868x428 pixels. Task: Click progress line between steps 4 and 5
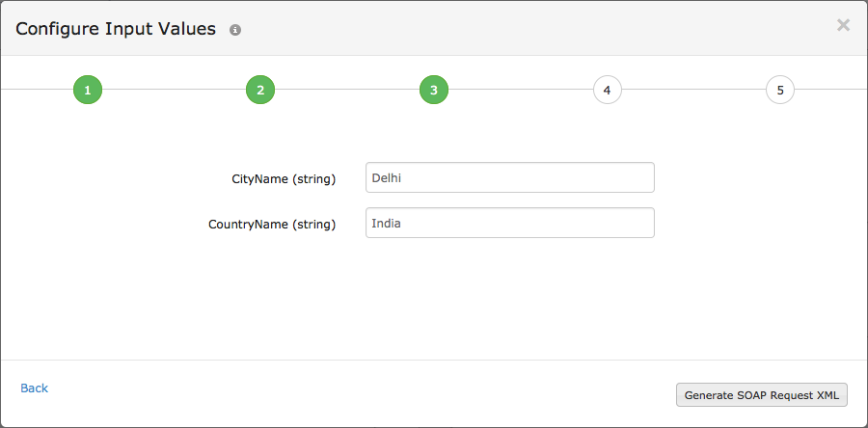693,90
